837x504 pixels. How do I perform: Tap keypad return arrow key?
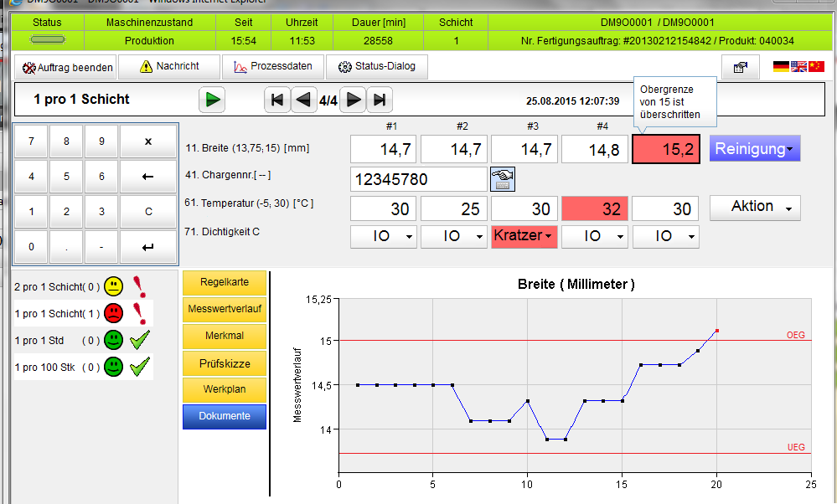click(x=147, y=247)
